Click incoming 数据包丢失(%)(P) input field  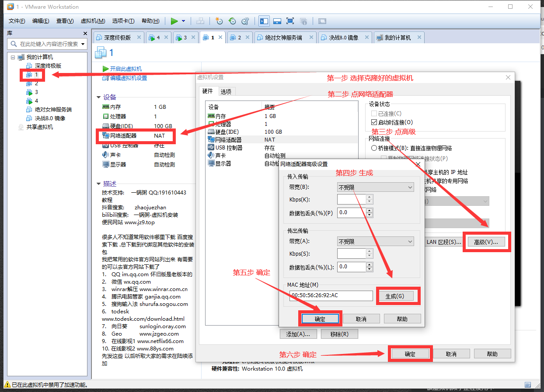tap(352, 212)
